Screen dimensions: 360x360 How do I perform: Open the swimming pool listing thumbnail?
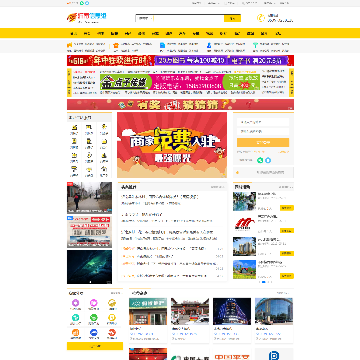click(244, 201)
